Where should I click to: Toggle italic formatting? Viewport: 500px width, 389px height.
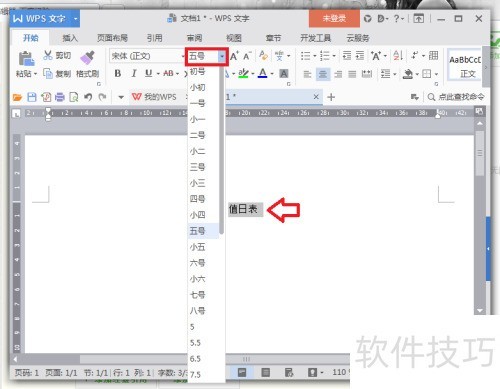pos(134,73)
